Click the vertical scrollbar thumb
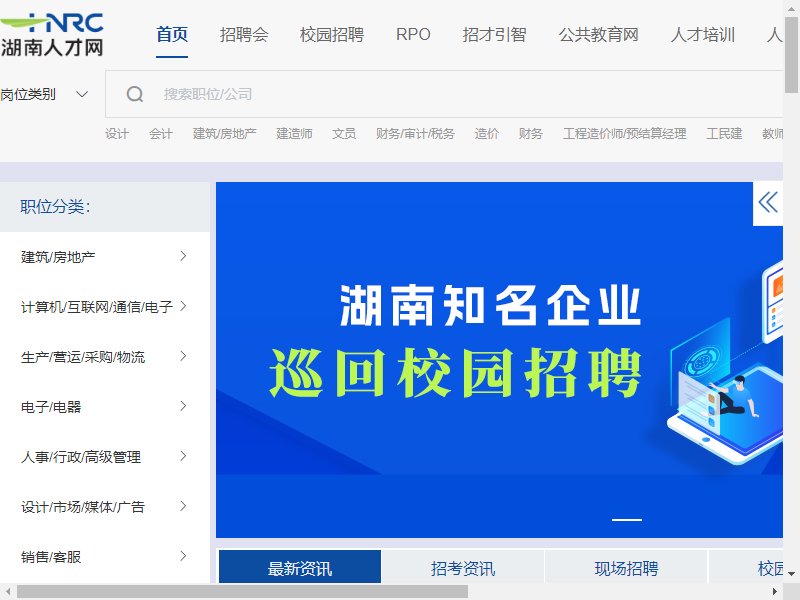This screenshot has height=600, width=800. (791, 54)
